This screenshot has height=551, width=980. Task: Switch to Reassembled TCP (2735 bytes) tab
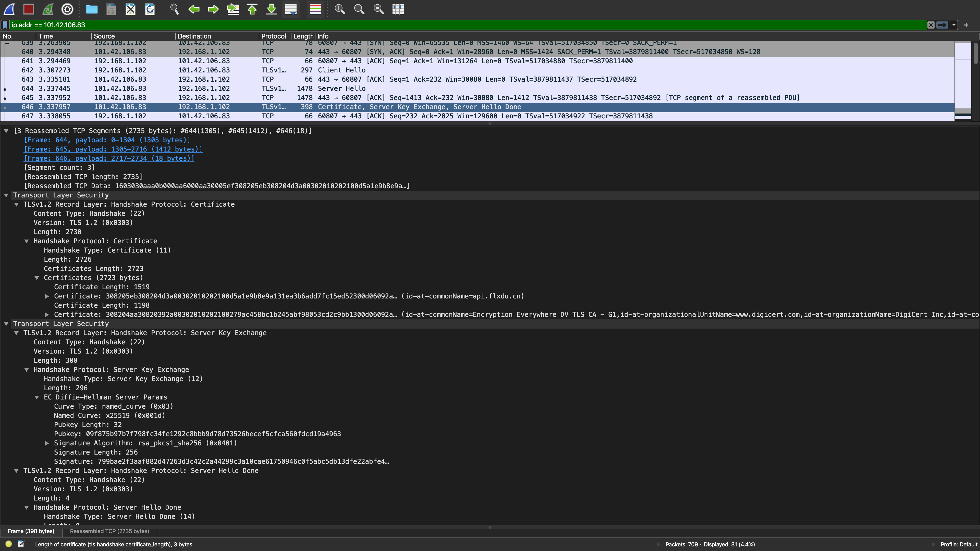tap(109, 531)
